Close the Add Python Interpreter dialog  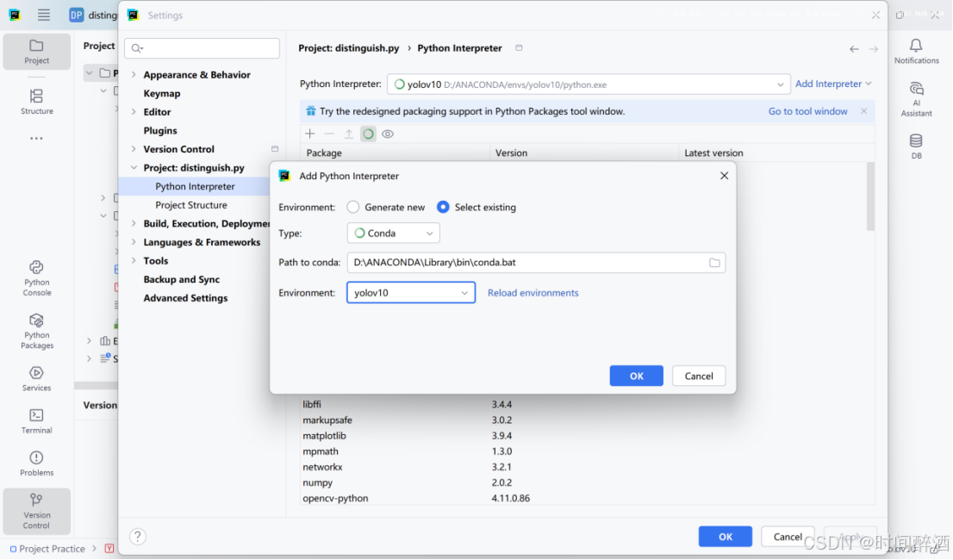pyautogui.click(x=724, y=176)
